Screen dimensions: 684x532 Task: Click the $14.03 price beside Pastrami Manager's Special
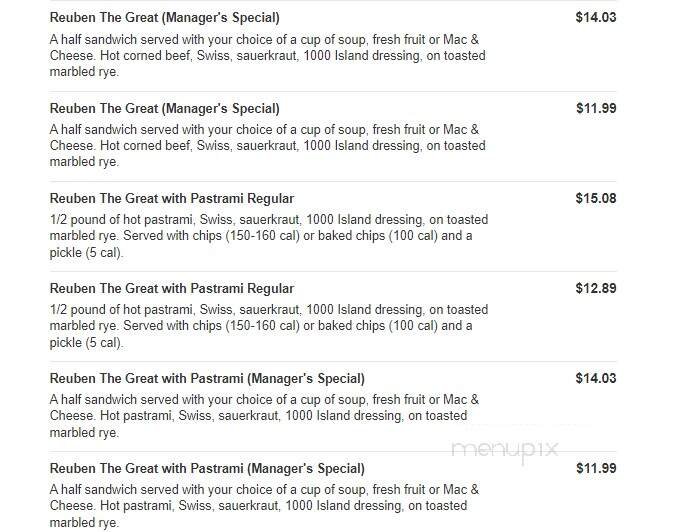tap(595, 378)
